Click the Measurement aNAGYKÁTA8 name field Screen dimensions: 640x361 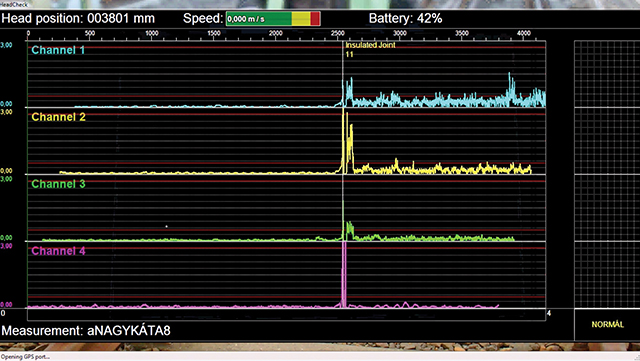pos(86,330)
